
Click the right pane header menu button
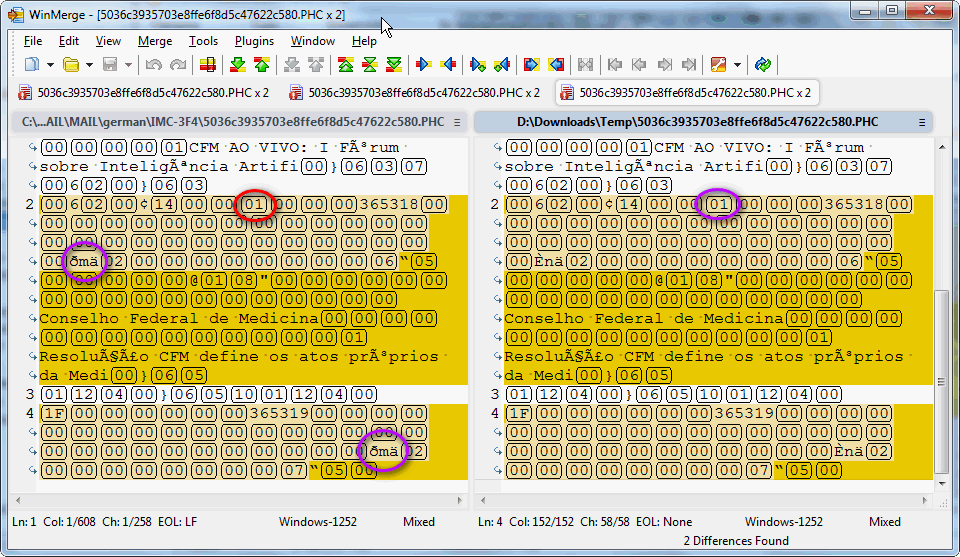(x=922, y=122)
